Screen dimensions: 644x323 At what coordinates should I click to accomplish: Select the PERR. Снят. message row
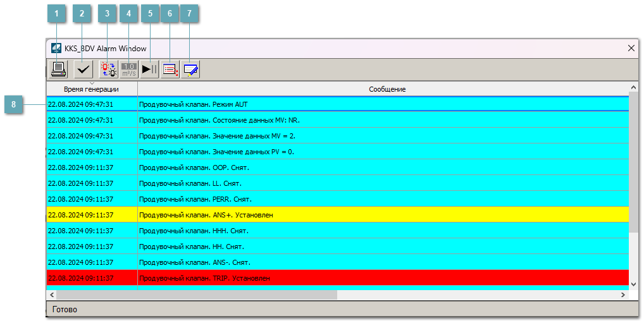point(338,199)
